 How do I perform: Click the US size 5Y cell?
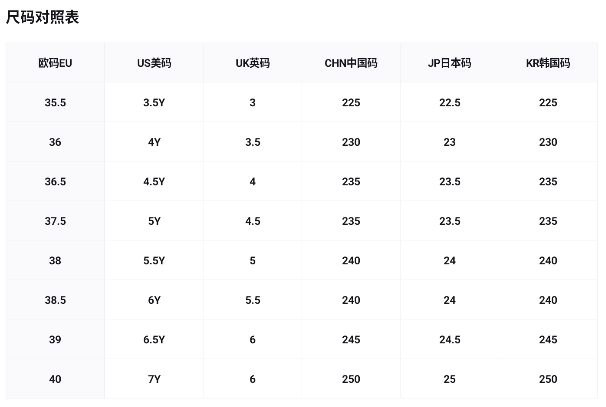(x=154, y=221)
